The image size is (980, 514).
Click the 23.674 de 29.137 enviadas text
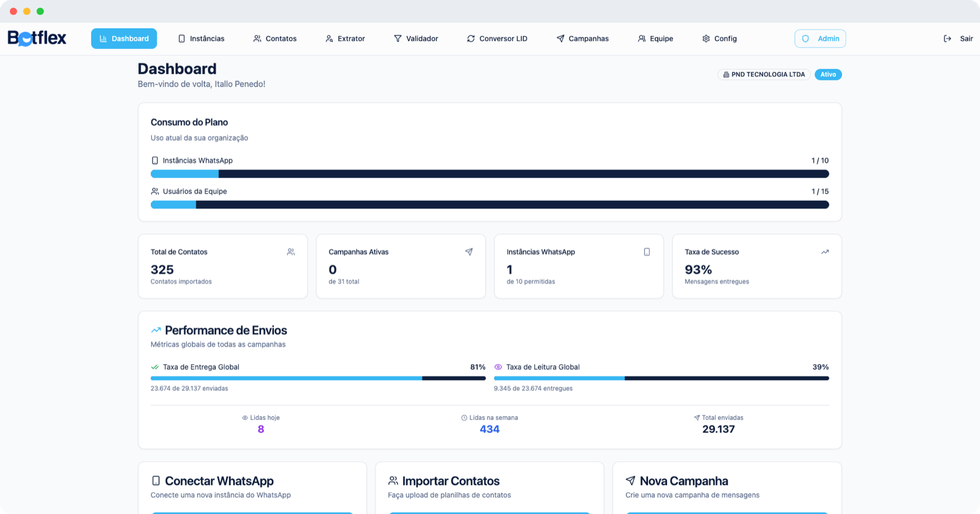point(189,389)
